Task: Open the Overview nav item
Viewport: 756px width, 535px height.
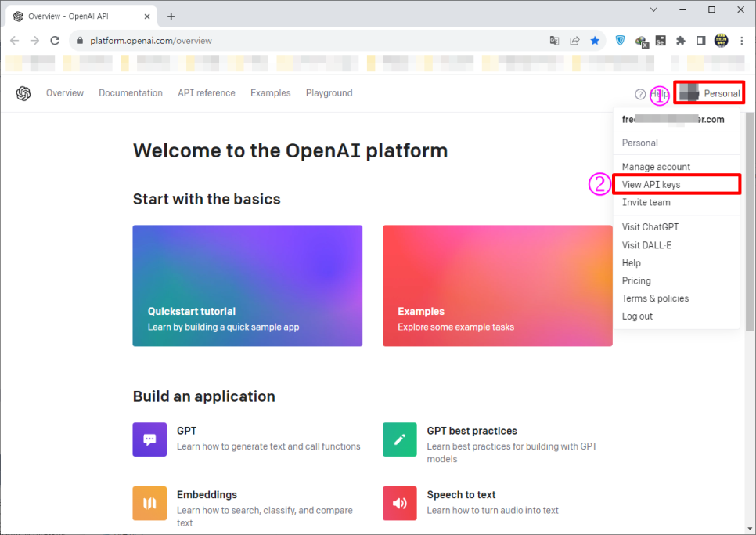Action: (x=65, y=93)
